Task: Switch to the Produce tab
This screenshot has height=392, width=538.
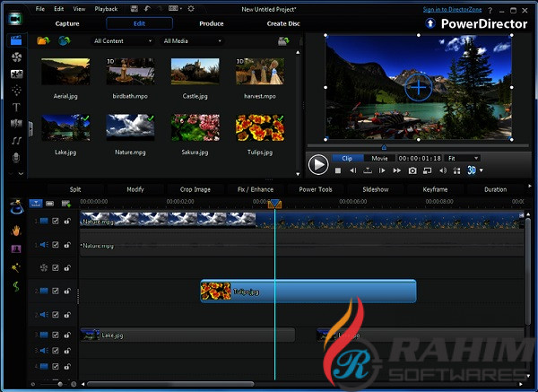Action: tap(212, 23)
